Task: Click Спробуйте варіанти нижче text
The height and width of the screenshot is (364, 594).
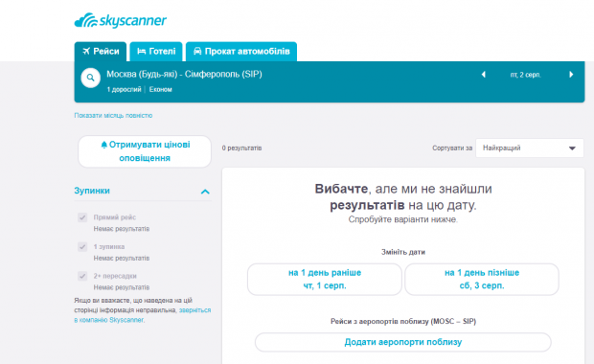Action: [403, 219]
